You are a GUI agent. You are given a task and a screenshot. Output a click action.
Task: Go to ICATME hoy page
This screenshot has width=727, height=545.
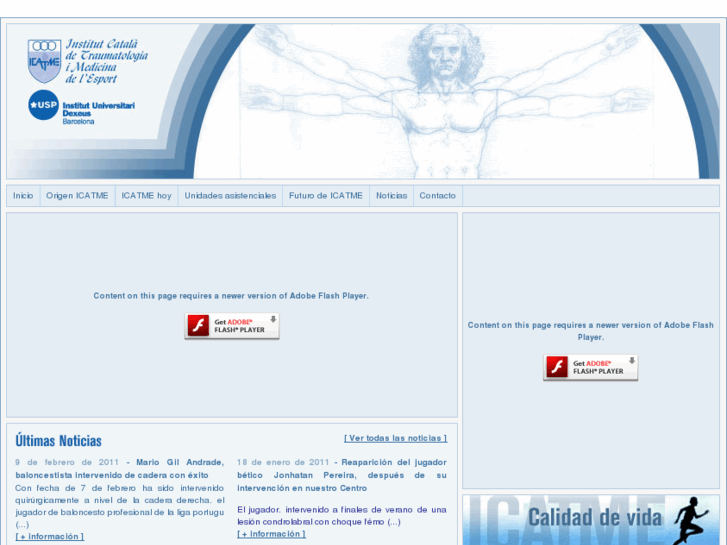(x=147, y=196)
